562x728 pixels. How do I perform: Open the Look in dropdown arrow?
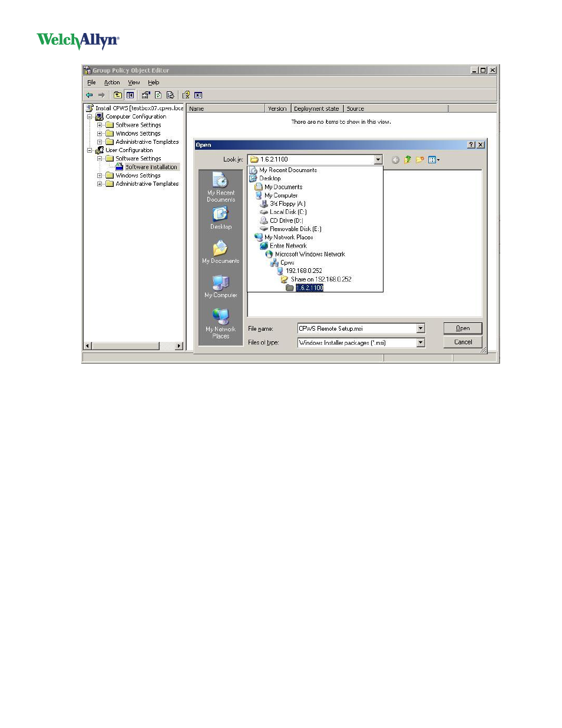tap(378, 160)
